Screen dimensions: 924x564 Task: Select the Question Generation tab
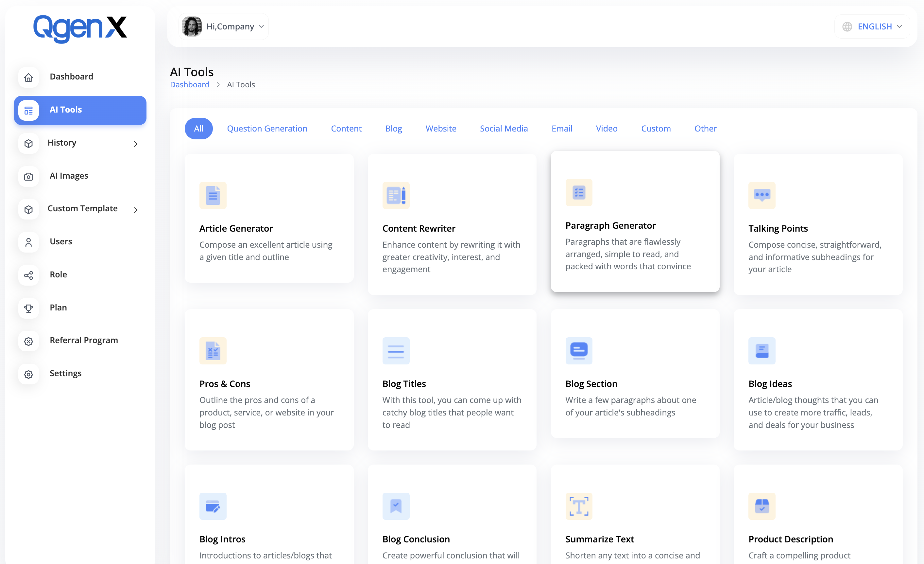tap(267, 128)
